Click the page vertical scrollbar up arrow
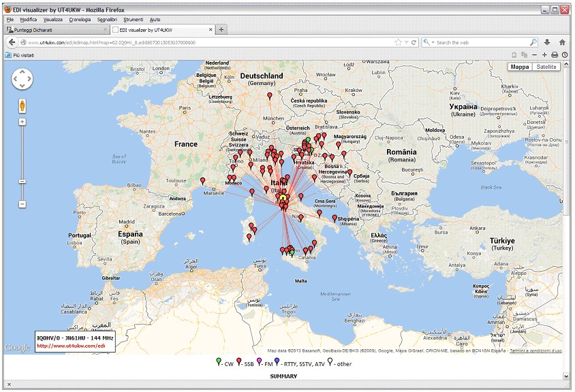 pos(568,63)
